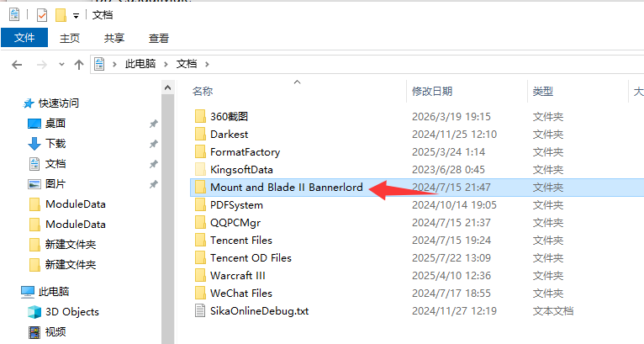Open the 文件 ribbon tab
Image resolution: width=644 pixels, height=344 pixels.
[x=24, y=38]
